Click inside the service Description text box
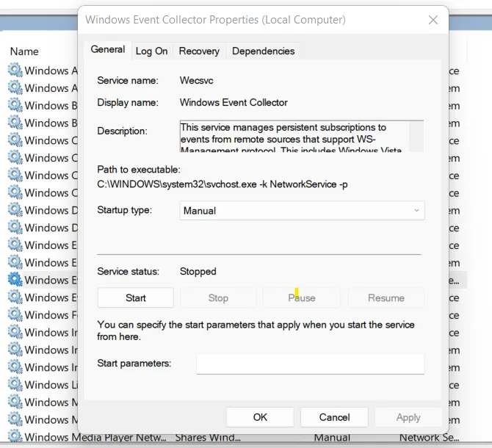Viewport: 492px width, 448px height. click(294, 137)
